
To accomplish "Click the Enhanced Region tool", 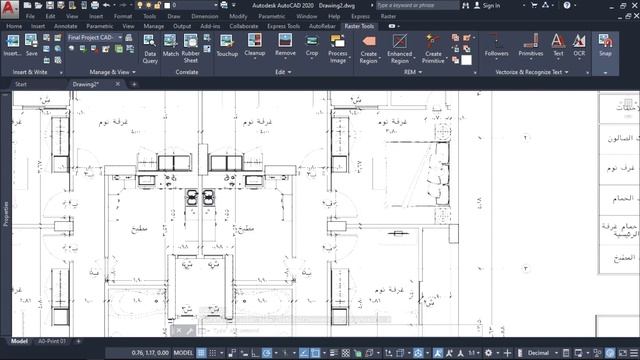I will 400,48.
